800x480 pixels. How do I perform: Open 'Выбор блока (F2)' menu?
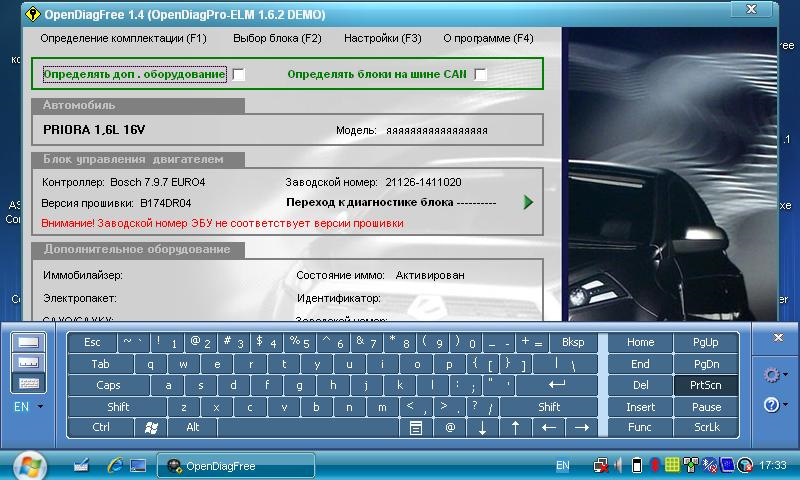277,38
